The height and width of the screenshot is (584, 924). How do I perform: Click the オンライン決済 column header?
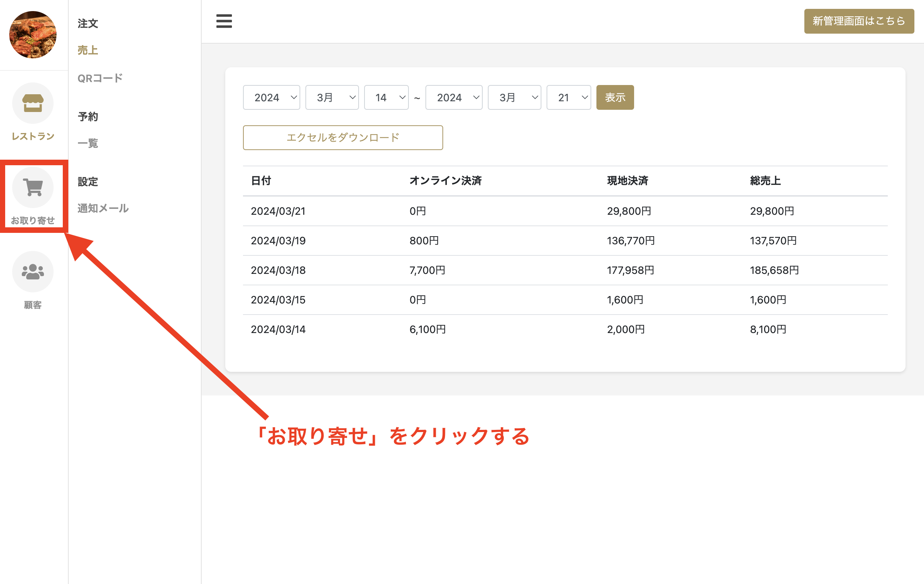click(445, 180)
